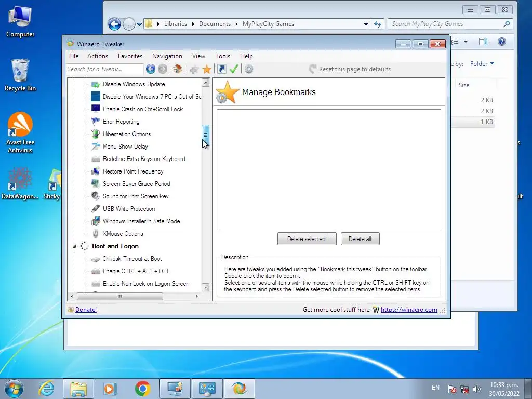This screenshot has height=399, width=532.
Task: Open Recycle Bin desktop icon
Action: click(x=20, y=75)
